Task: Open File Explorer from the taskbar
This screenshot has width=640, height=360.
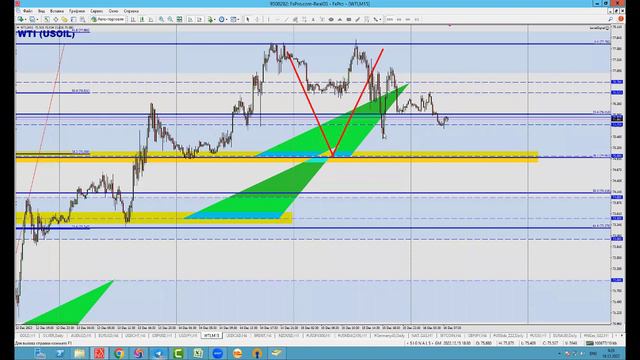Action: click(x=79, y=353)
